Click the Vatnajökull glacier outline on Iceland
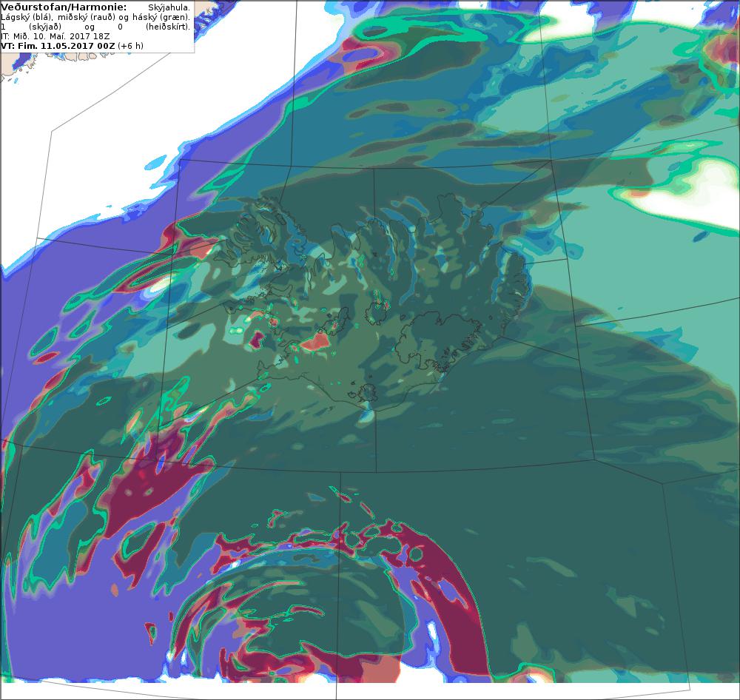740x700 pixels. (439, 342)
